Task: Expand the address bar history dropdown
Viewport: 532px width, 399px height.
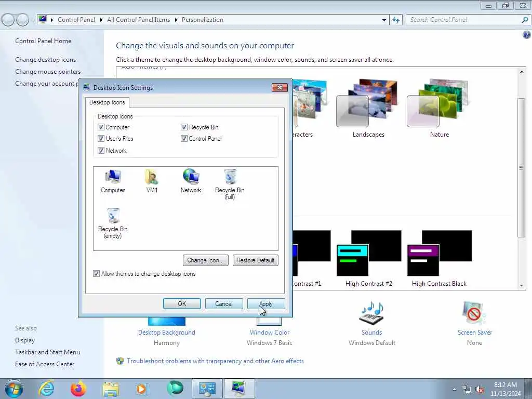Action: (384, 20)
